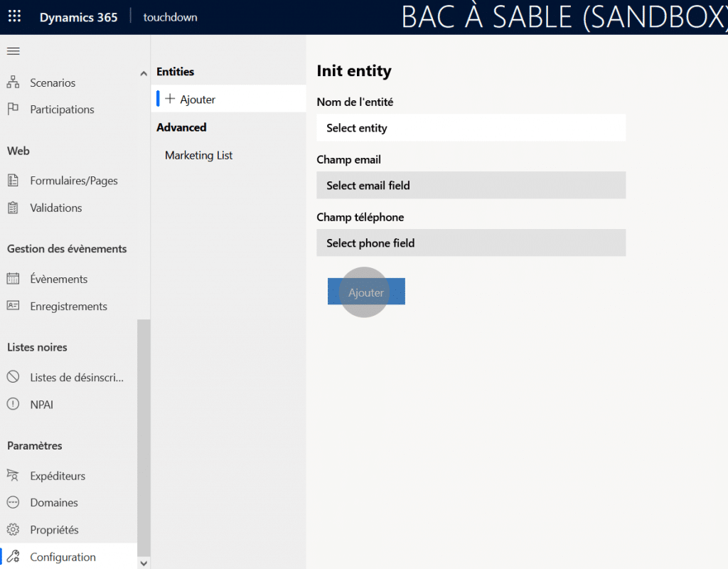Image resolution: width=728 pixels, height=569 pixels.
Task: Click the NPAI warning circle icon
Action: coord(13,405)
